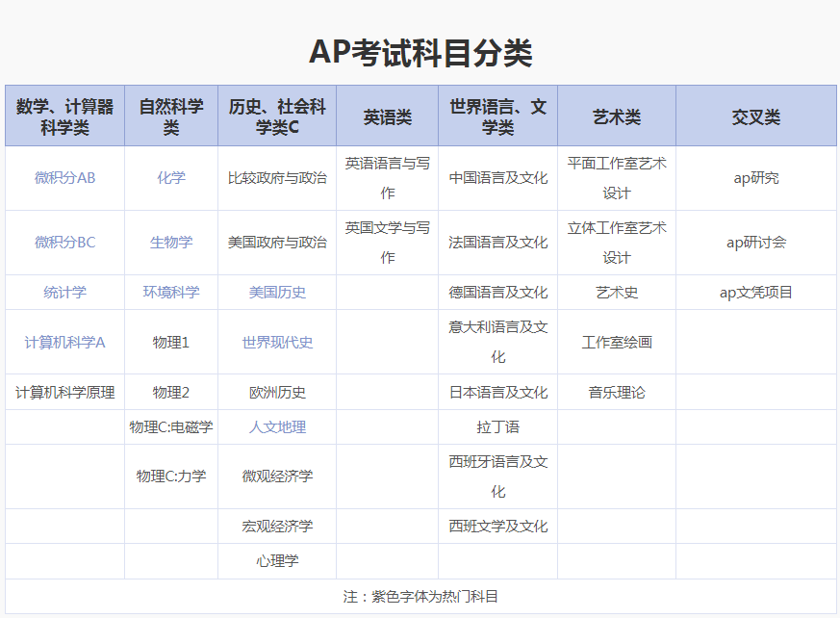Click the 环境科学 link
Screen dimensions: 840x618
pos(171,292)
